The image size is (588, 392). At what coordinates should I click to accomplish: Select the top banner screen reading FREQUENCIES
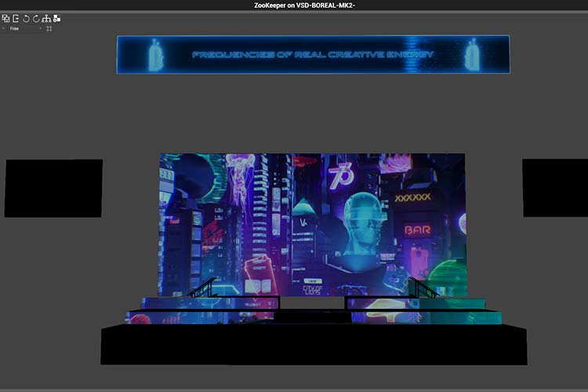click(x=313, y=55)
